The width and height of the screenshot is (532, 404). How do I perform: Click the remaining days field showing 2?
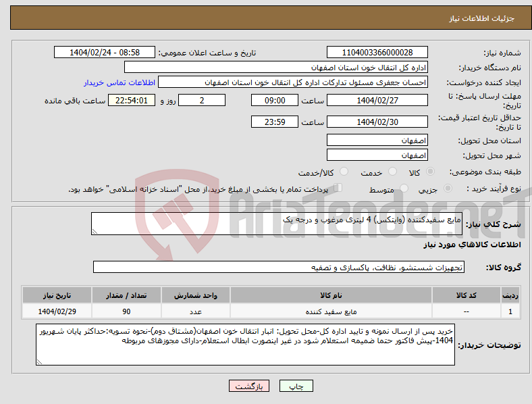coord(202,100)
